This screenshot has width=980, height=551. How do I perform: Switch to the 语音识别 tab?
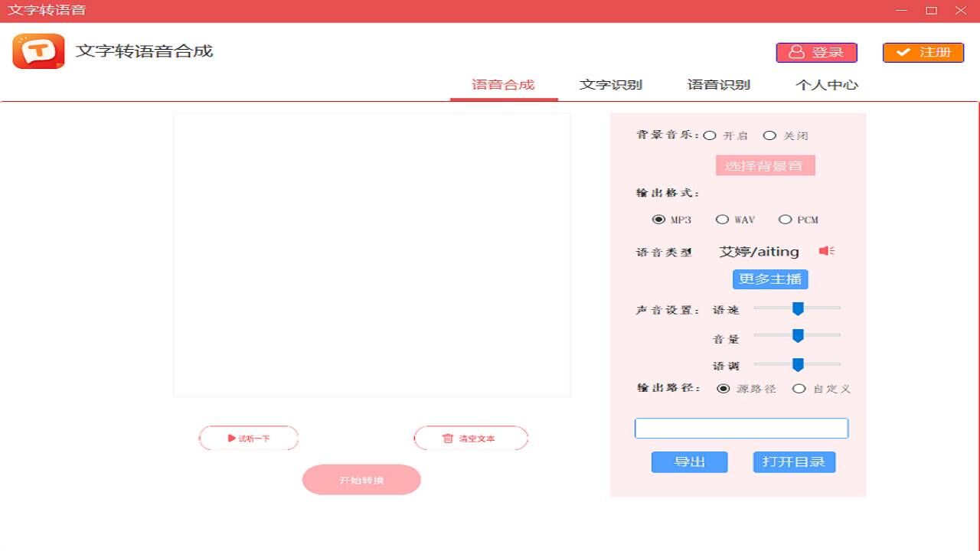[x=717, y=84]
